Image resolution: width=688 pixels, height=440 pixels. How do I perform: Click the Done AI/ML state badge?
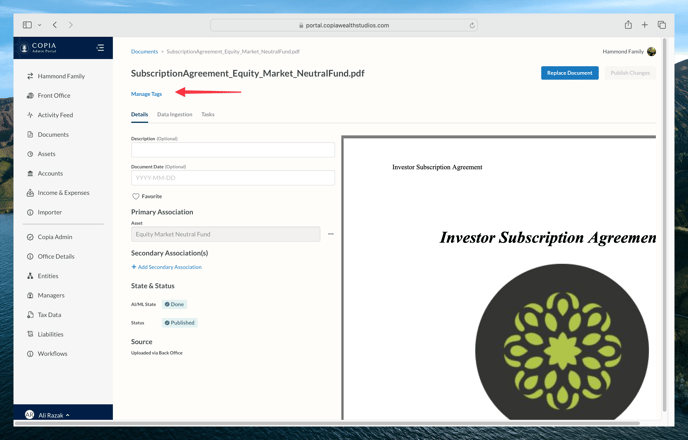[x=174, y=304]
